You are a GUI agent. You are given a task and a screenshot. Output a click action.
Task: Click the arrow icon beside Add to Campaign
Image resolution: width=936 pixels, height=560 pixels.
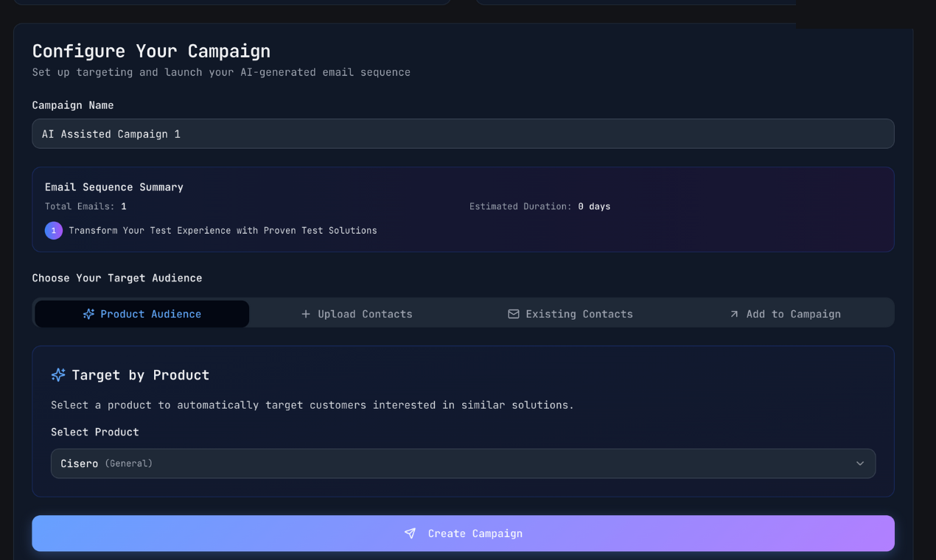tap(734, 314)
